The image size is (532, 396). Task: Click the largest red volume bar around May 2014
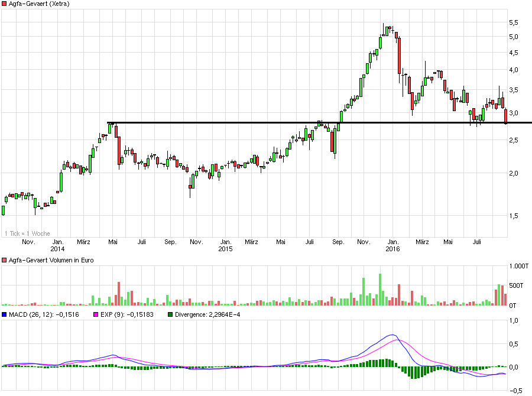[x=118, y=293]
